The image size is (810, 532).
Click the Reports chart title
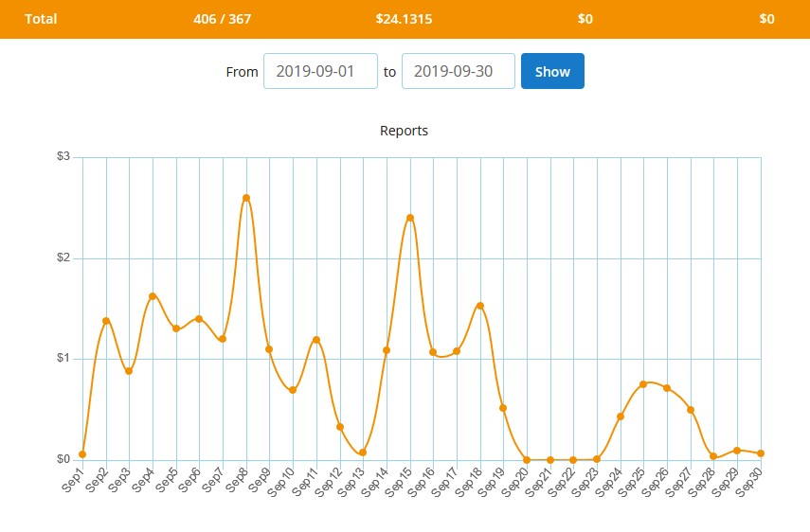coord(404,131)
